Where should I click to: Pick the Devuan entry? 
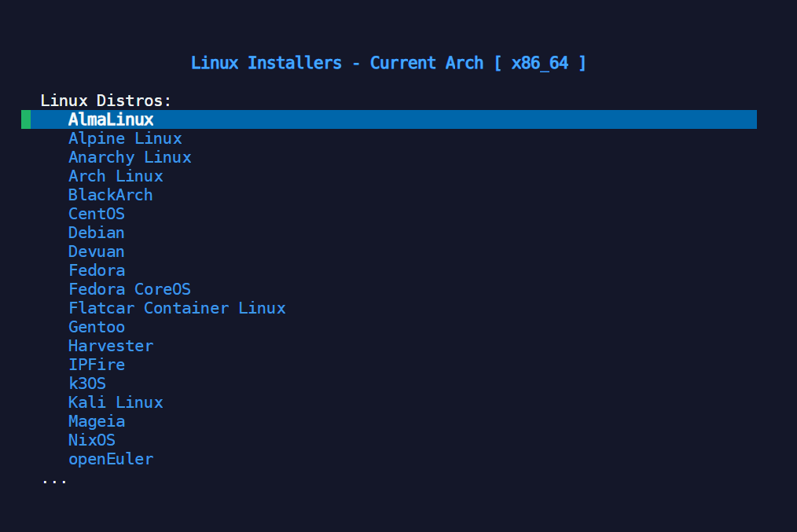(x=96, y=251)
